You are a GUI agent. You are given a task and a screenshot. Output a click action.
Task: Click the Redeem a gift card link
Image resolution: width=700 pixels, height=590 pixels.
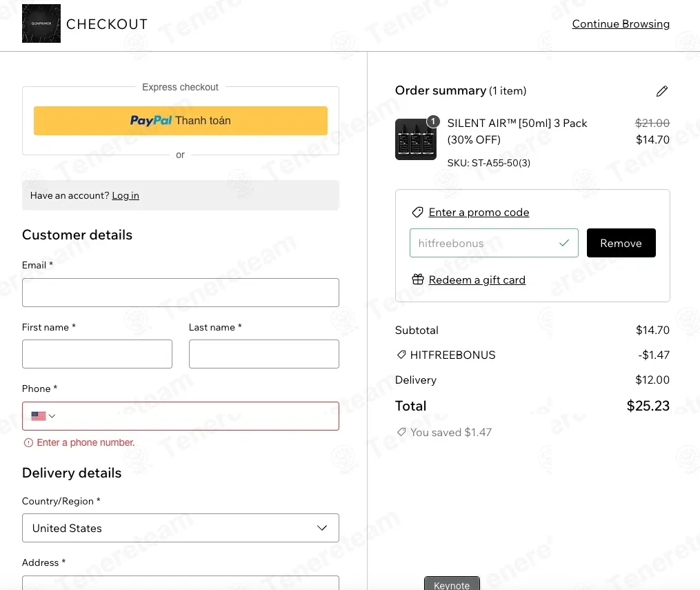pyautogui.click(x=477, y=279)
